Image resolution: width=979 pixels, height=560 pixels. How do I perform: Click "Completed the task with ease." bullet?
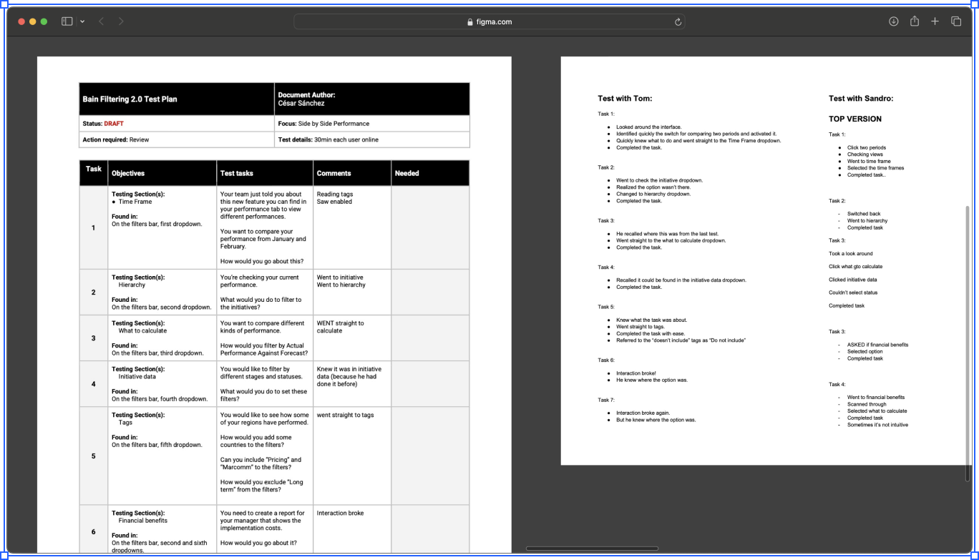(x=650, y=333)
